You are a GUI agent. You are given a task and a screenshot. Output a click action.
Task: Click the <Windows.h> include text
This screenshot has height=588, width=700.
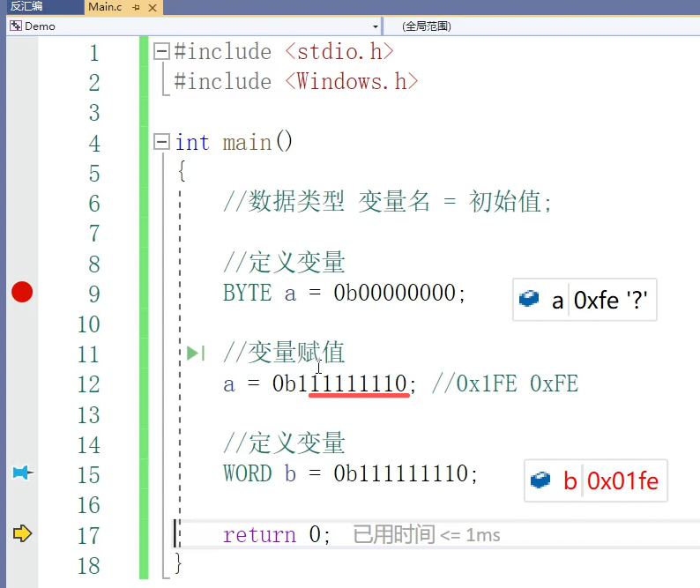coord(352,82)
